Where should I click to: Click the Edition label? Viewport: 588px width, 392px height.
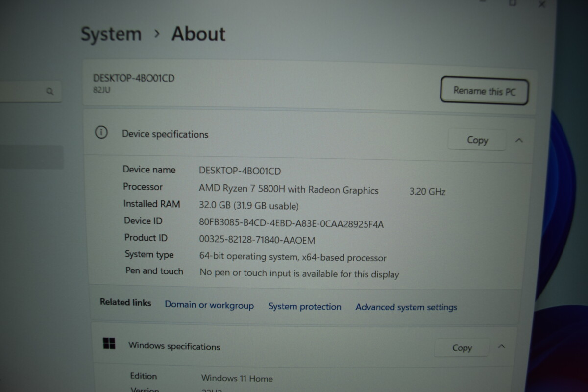coord(144,376)
